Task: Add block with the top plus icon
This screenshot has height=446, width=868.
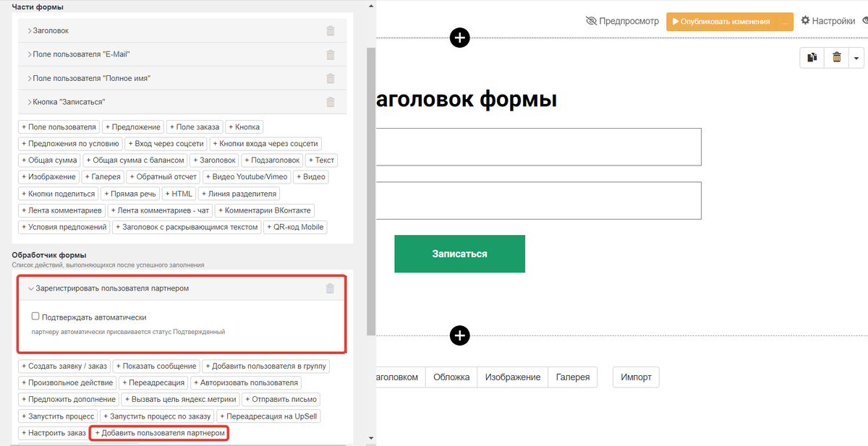Action: click(460, 38)
